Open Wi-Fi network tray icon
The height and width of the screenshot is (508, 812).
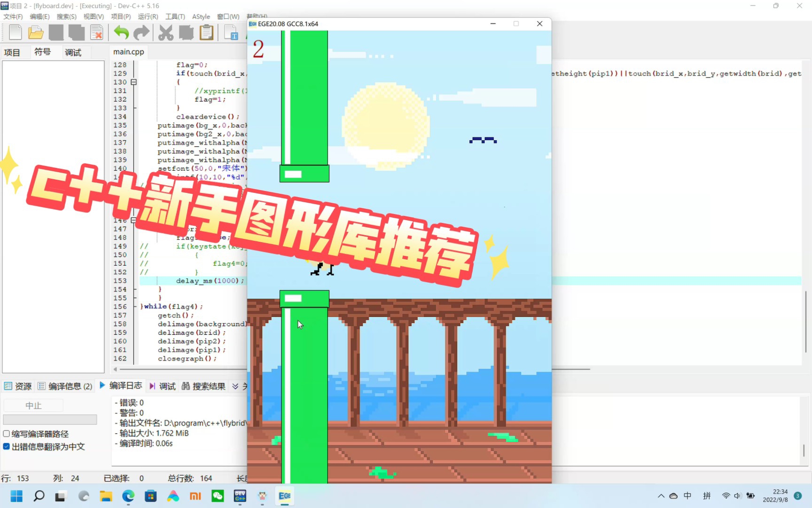(x=726, y=496)
